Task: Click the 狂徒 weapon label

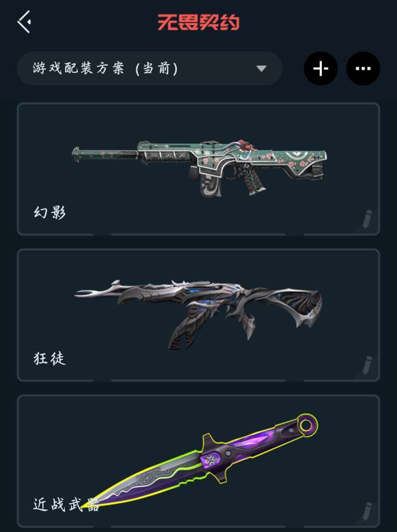Action: [50, 359]
